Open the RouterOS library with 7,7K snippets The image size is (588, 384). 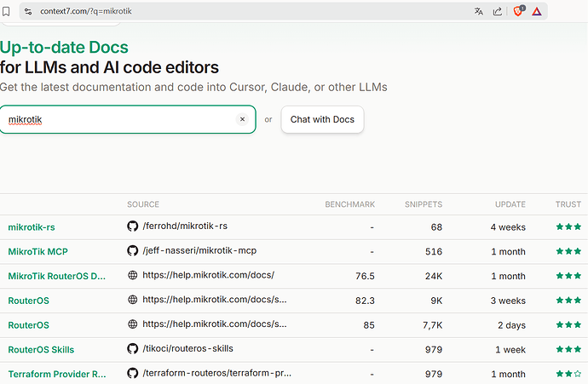[x=28, y=325]
